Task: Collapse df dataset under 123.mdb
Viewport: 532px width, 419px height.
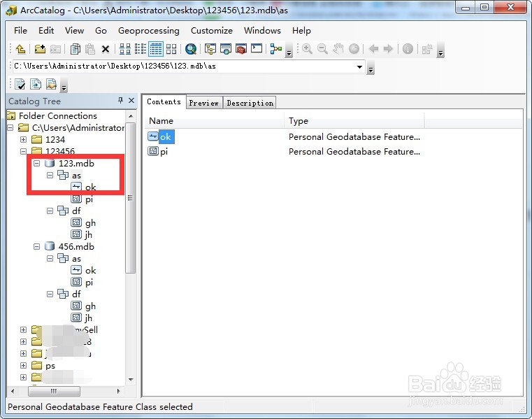Action: 50,211
